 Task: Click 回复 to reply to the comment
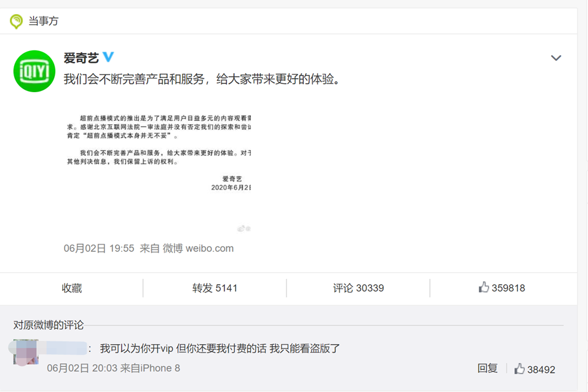click(487, 369)
